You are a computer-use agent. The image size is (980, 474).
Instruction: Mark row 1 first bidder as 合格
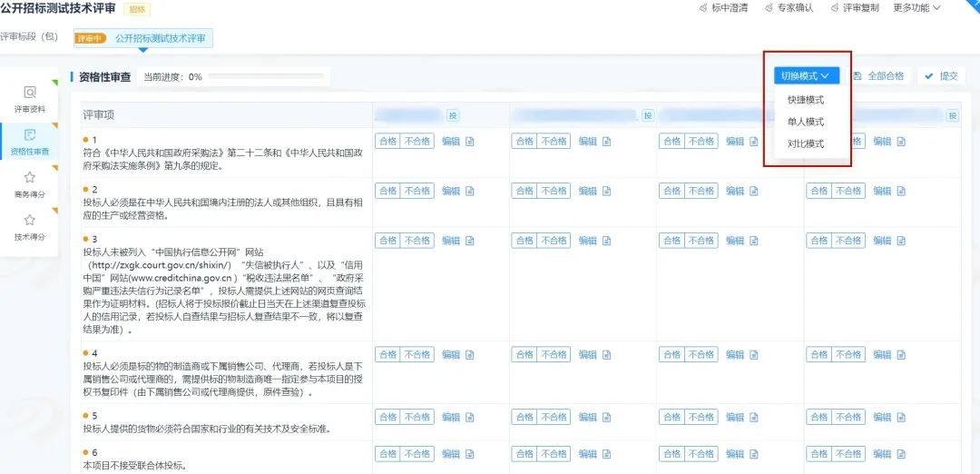coord(387,141)
